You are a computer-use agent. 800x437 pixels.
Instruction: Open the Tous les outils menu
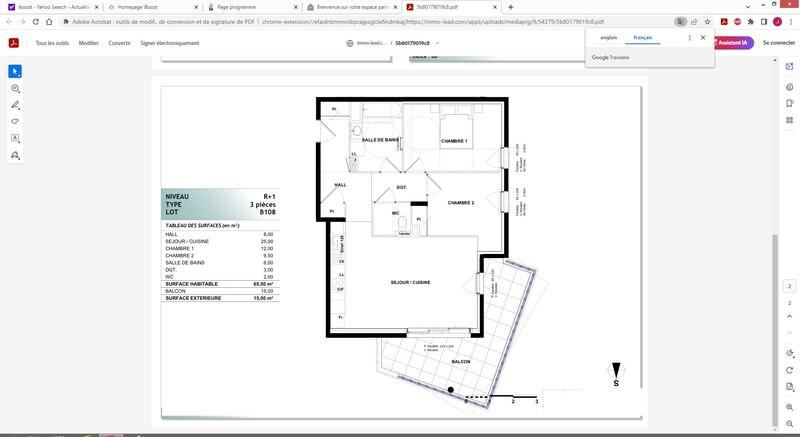coord(53,43)
